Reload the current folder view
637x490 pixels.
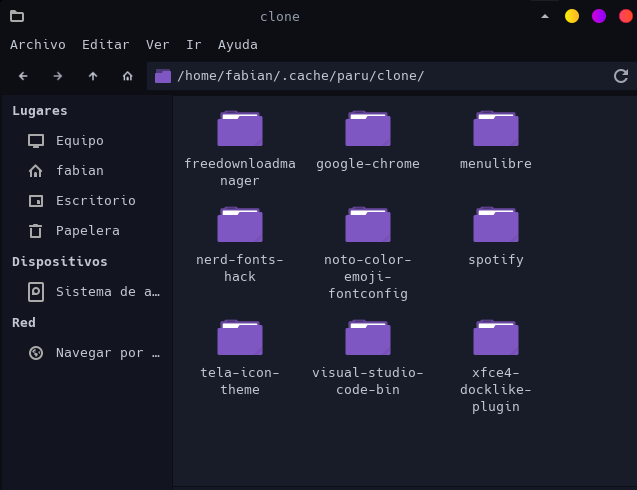click(x=621, y=76)
